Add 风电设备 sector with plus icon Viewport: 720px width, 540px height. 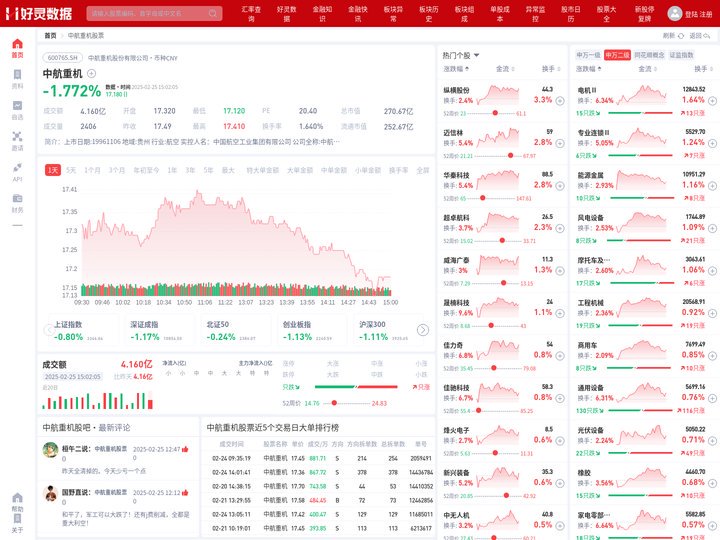(x=712, y=228)
